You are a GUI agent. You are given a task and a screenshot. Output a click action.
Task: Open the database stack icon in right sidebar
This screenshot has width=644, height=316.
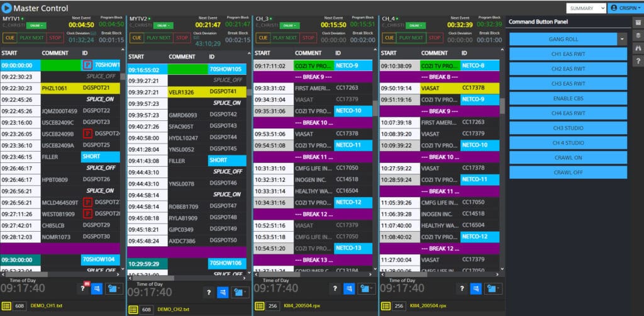click(638, 35)
